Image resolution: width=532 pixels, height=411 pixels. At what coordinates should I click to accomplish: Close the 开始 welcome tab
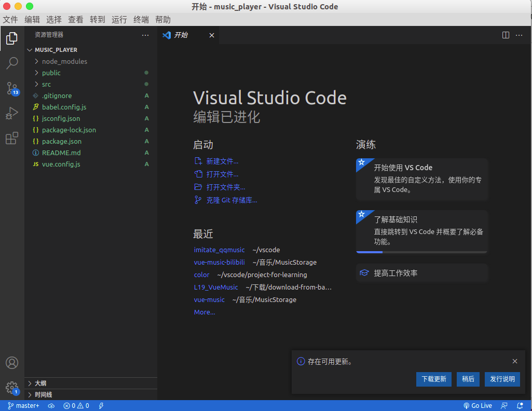(x=212, y=35)
